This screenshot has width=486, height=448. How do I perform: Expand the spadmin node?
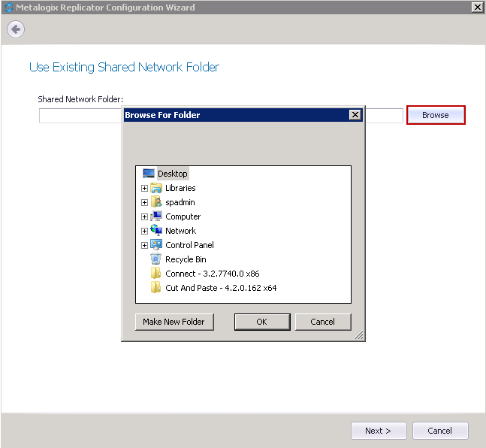tap(144, 203)
